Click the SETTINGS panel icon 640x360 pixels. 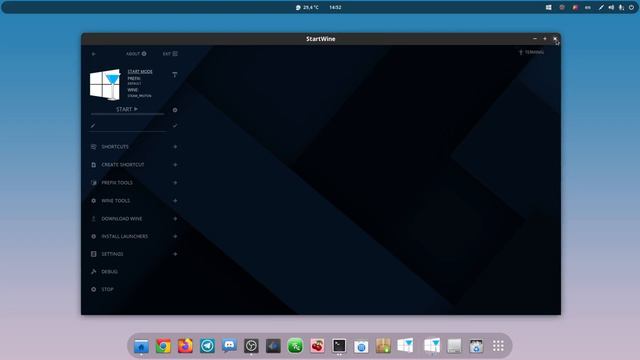[93, 254]
